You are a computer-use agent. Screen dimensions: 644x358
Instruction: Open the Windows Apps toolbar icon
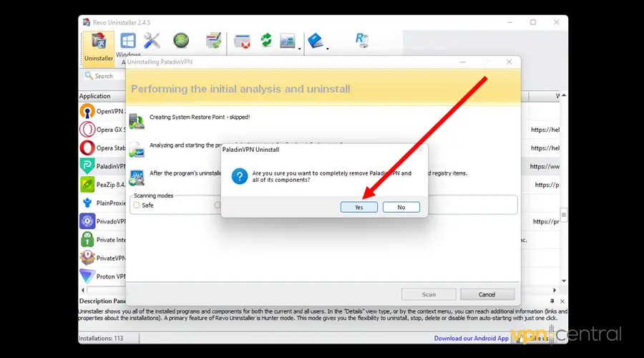click(x=128, y=41)
